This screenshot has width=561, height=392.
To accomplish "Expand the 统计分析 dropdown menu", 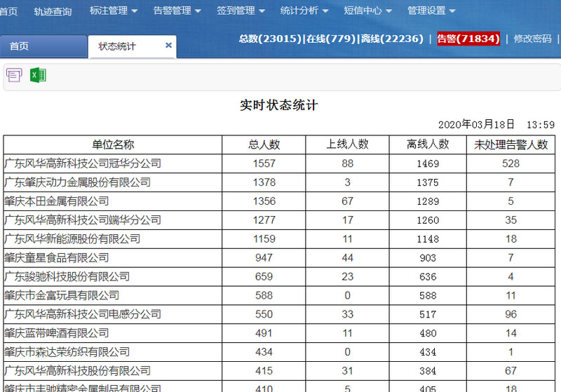I will tap(304, 11).
